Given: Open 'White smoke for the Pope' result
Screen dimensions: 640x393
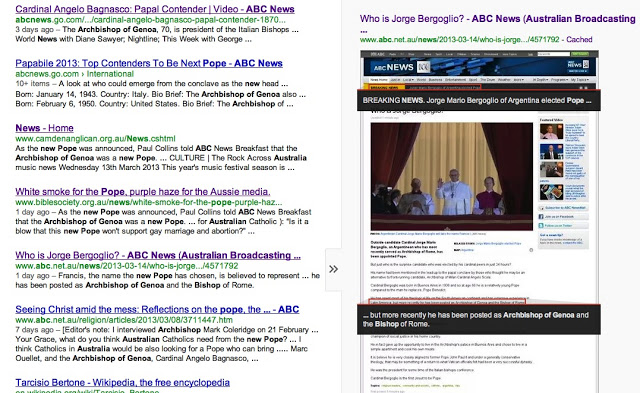Looking at the screenshot, I should pos(143,192).
